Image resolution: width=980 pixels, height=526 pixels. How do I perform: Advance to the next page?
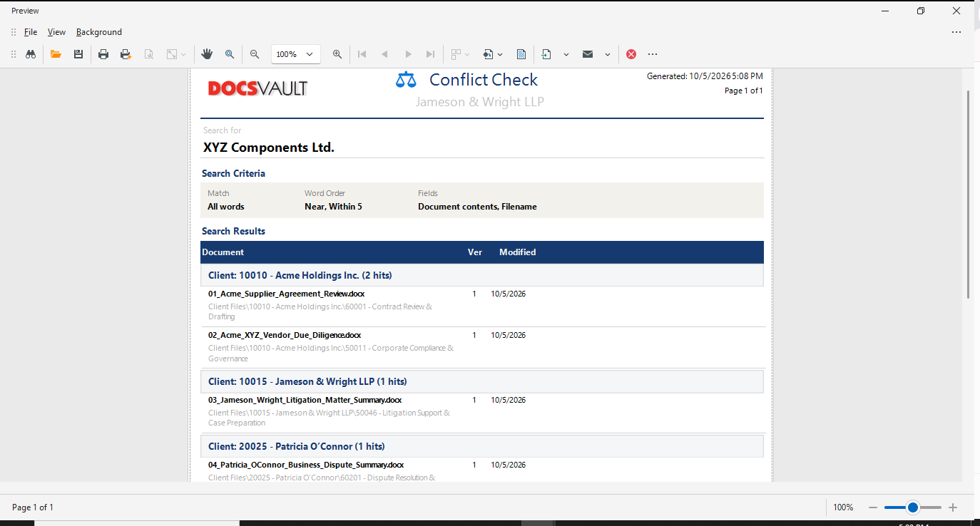pos(408,54)
